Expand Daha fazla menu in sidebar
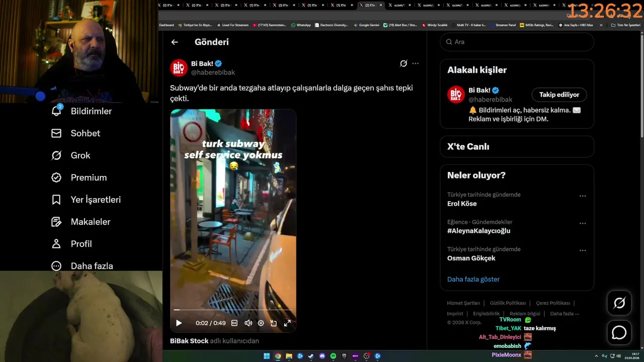The image size is (644, 362). [x=82, y=266]
